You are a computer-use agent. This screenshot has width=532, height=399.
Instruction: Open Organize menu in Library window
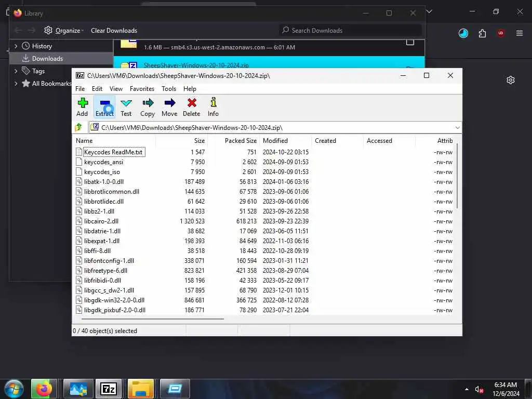[x=64, y=31]
